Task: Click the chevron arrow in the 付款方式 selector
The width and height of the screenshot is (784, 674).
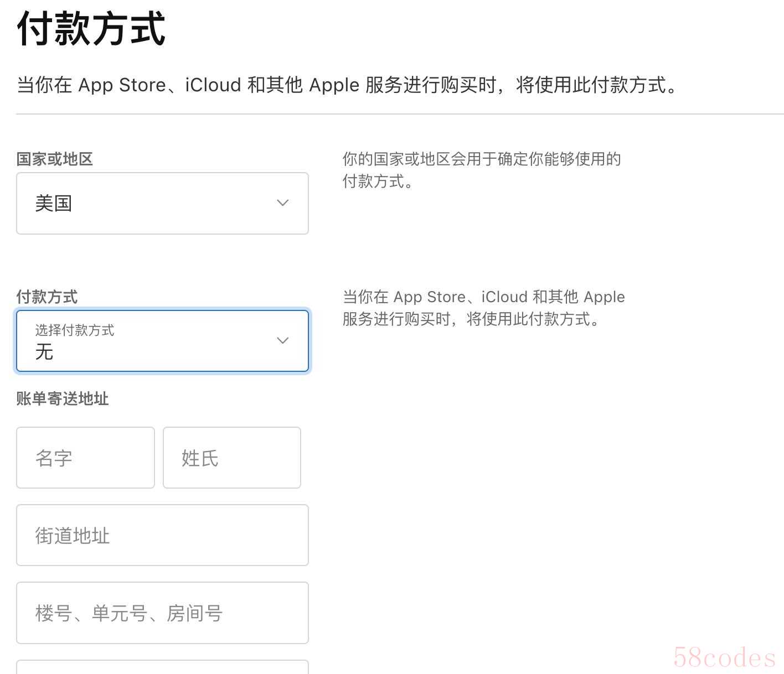Action: pyautogui.click(x=282, y=340)
